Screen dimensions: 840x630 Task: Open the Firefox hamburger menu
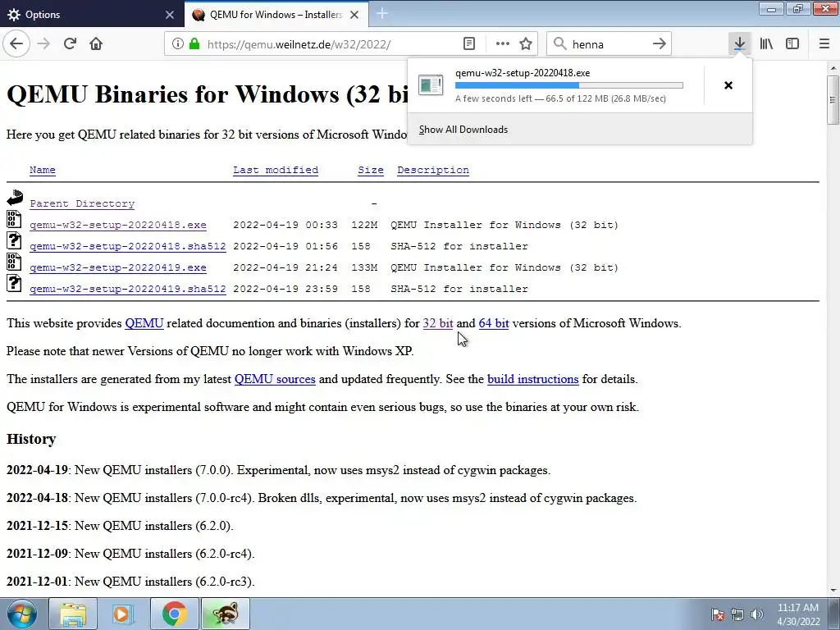824,44
